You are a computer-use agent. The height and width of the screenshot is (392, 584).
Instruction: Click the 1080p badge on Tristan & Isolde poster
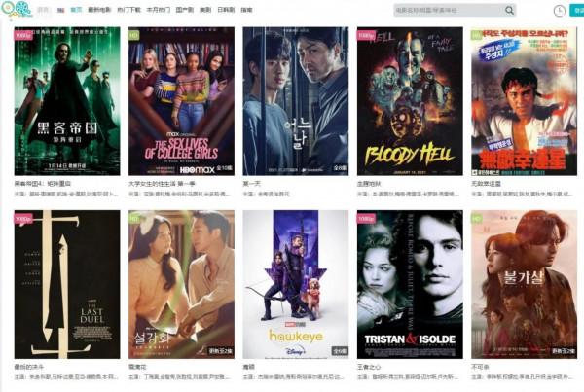(366, 219)
